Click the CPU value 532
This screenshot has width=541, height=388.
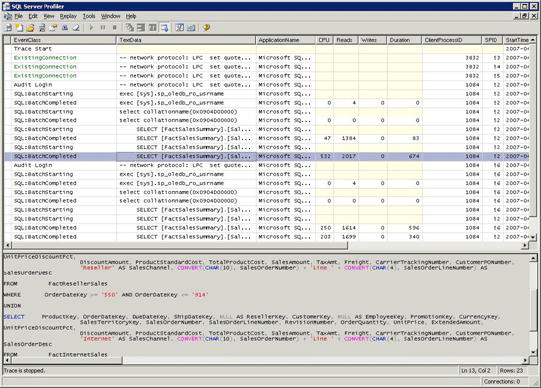point(325,156)
